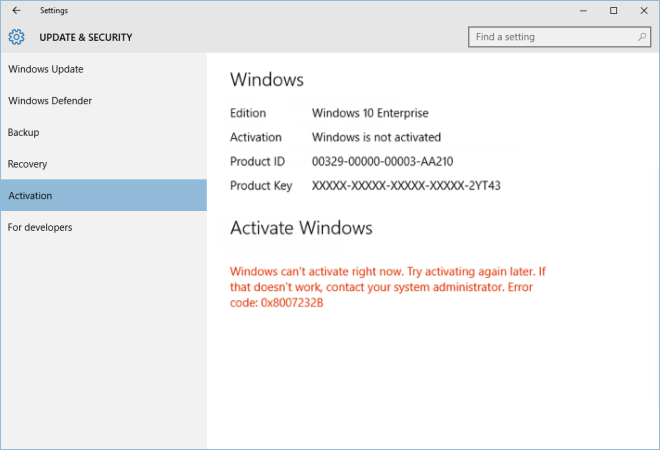Open the For developers section
This screenshot has height=450, width=660.
click(41, 227)
